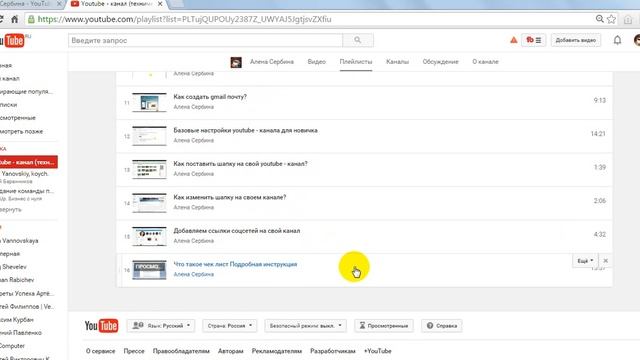This screenshot has width=640, height=360.
Task: Open 'Как изменить шапку на своем канале?'
Action: [x=230, y=197]
